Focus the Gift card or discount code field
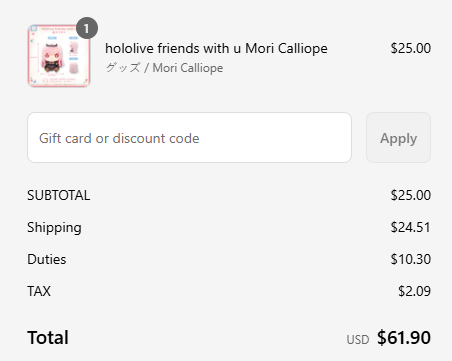 pos(189,138)
